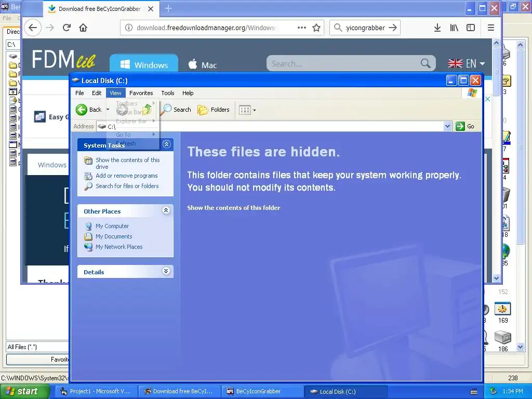532x399 pixels.
Task: Open Firefox library icon
Action: pos(454,28)
